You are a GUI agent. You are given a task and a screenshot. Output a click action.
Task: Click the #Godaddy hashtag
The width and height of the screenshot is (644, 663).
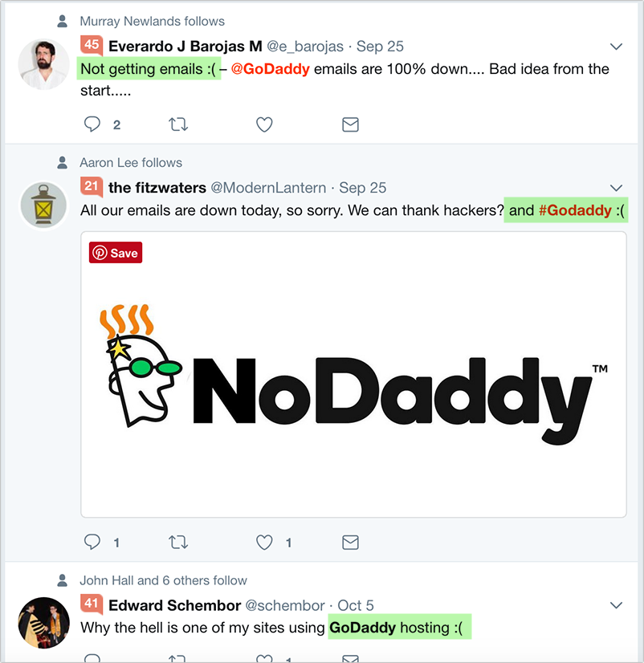click(x=575, y=210)
